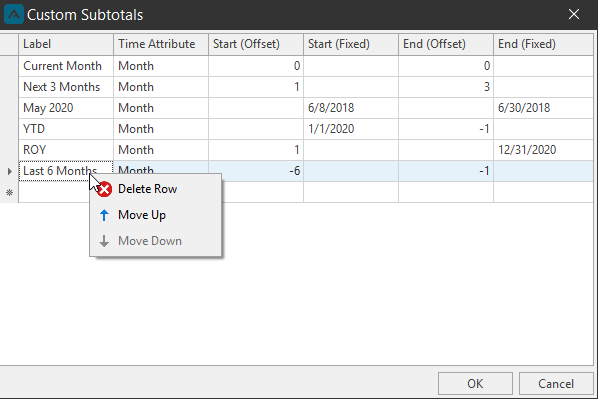
Task: Click the Month cell in YTD row
Action: 161,129
